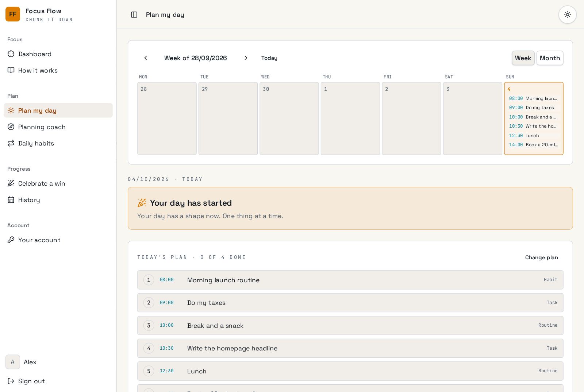Image resolution: width=584 pixels, height=392 pixels.
Task: Click the Alex avatar badge
Action: tap(13, 362)
